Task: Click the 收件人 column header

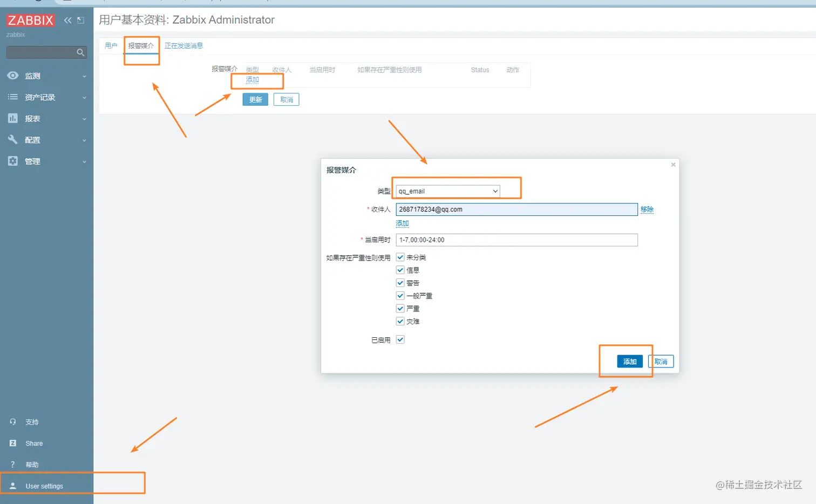Action: [x=282, y=70]
